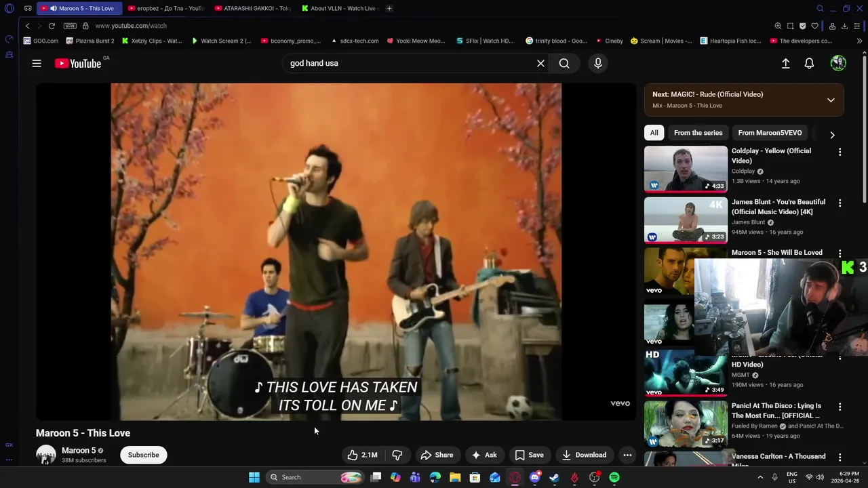Switch to the eropbez YouTube tab
Image resolution: width=868 pixels, height=488 pixels.
[x=165, y=8]
